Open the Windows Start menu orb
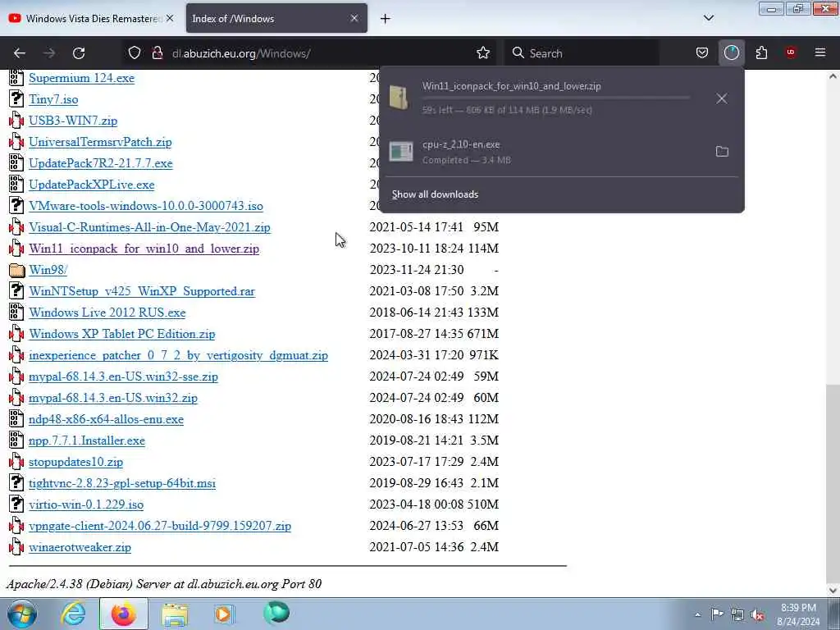 click(22, 614)
